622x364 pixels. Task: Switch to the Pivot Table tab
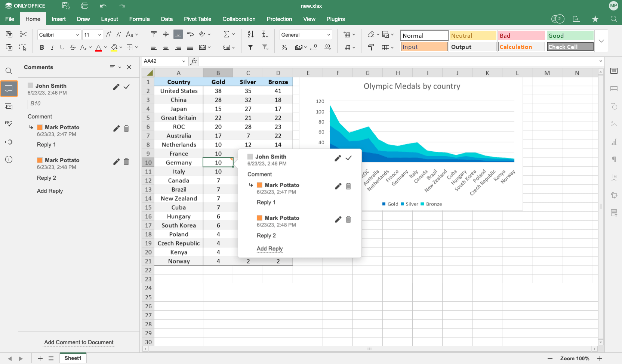click(197, 19)
